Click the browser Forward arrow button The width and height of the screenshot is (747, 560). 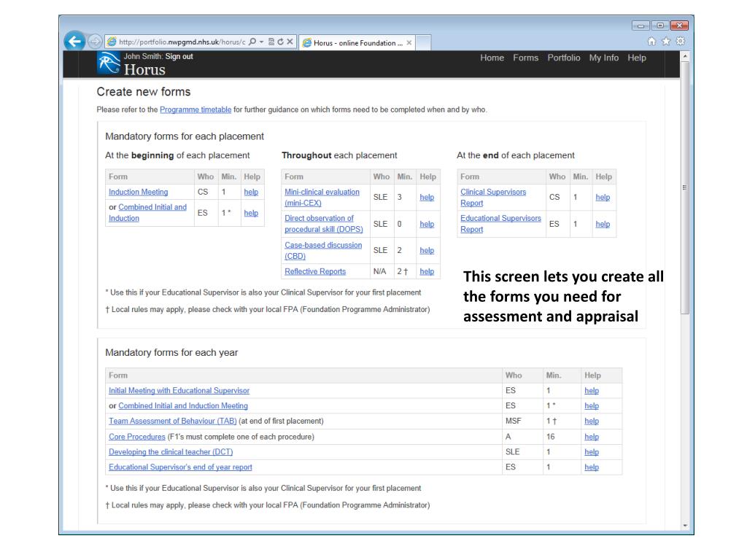[x=95, y=42]
